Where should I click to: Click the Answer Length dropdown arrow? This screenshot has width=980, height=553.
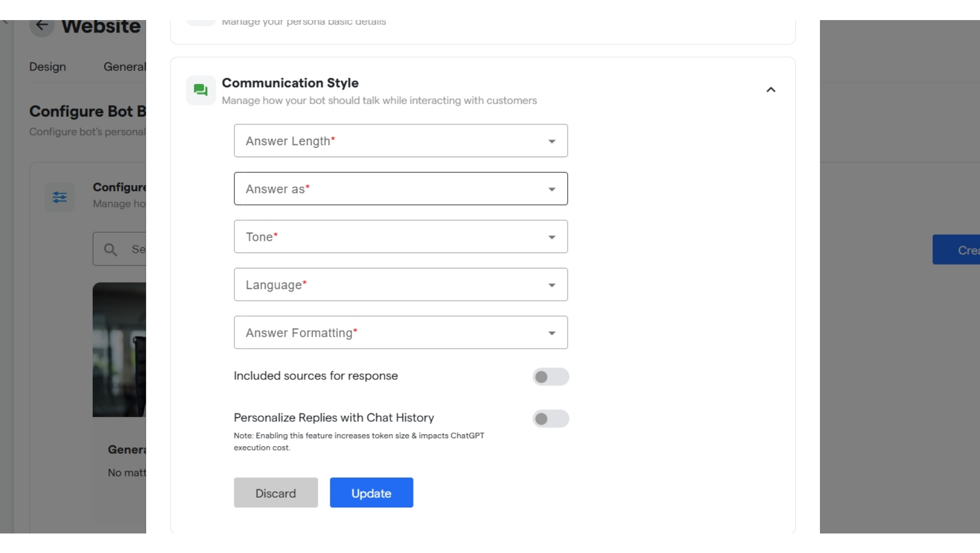tap(551, 142)
